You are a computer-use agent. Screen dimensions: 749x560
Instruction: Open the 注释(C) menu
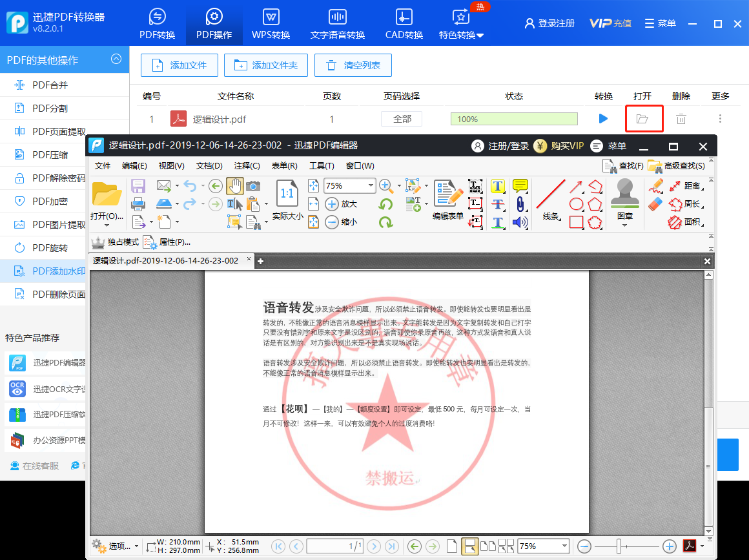point(247,166)
